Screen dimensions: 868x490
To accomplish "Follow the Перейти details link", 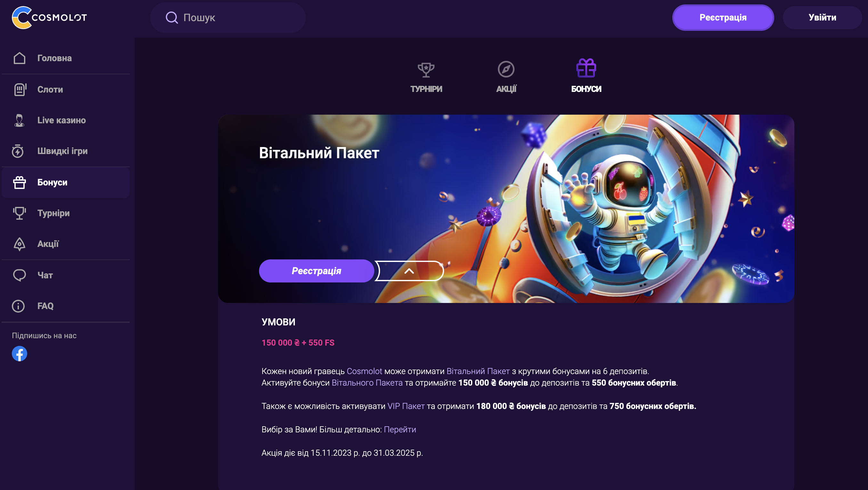I will pyautogui.click(x=400, y=429).
